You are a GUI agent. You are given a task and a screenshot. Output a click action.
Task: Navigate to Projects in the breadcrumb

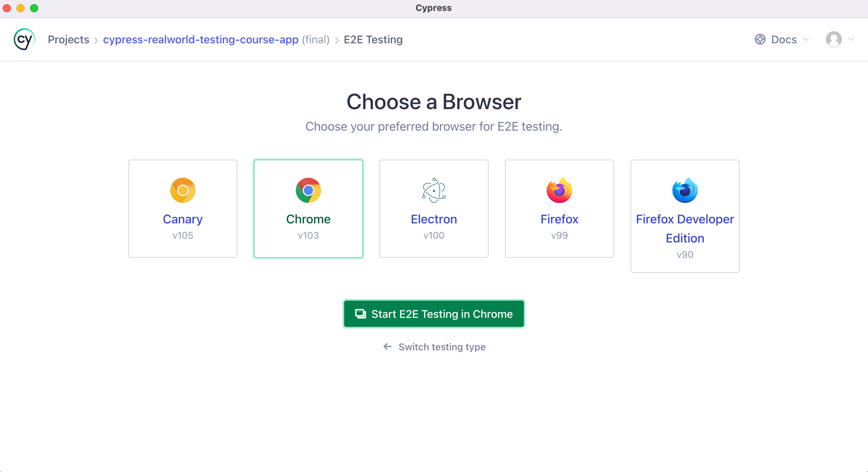pyautogui.click(x=68, y=39)
